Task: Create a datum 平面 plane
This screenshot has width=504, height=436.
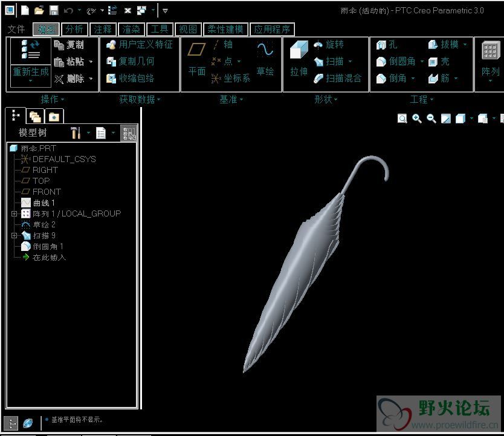Action: [197, 58]
